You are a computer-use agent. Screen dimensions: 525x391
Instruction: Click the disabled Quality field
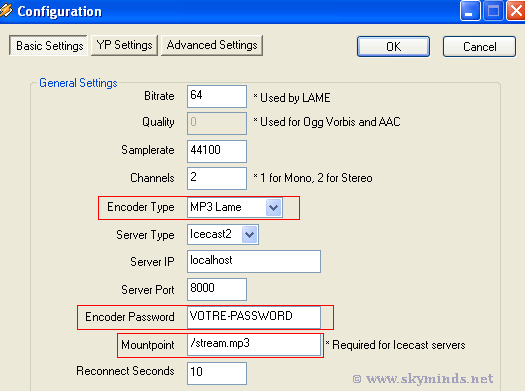click(x=217, y=124)
